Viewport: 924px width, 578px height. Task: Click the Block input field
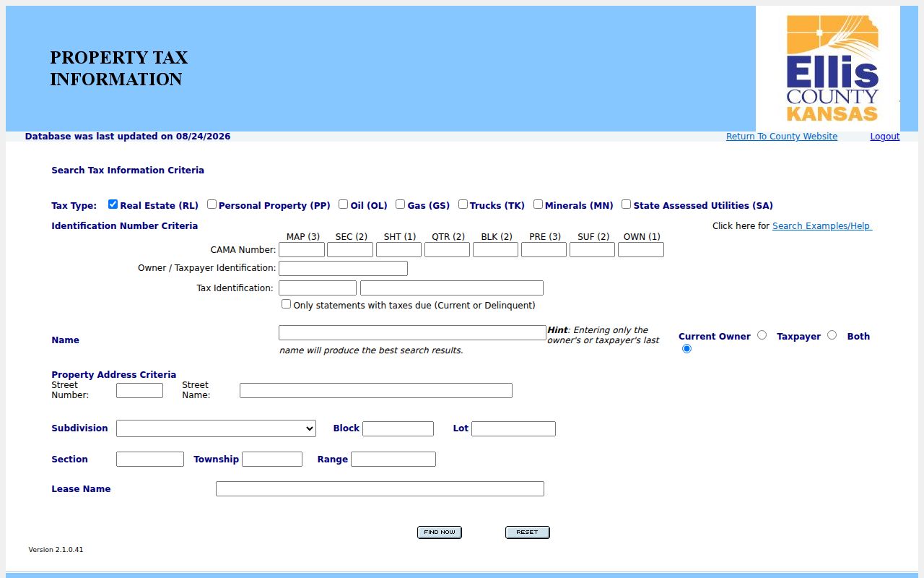[398, 429]
